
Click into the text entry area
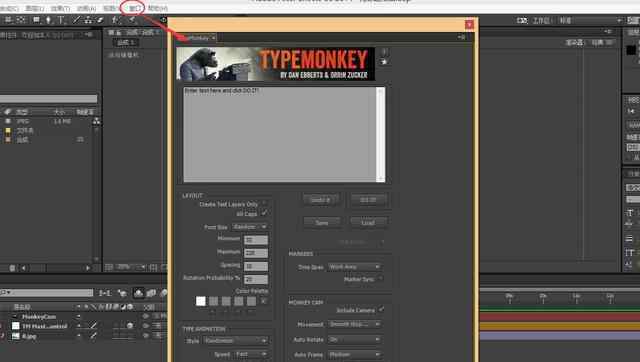(280, 134)
